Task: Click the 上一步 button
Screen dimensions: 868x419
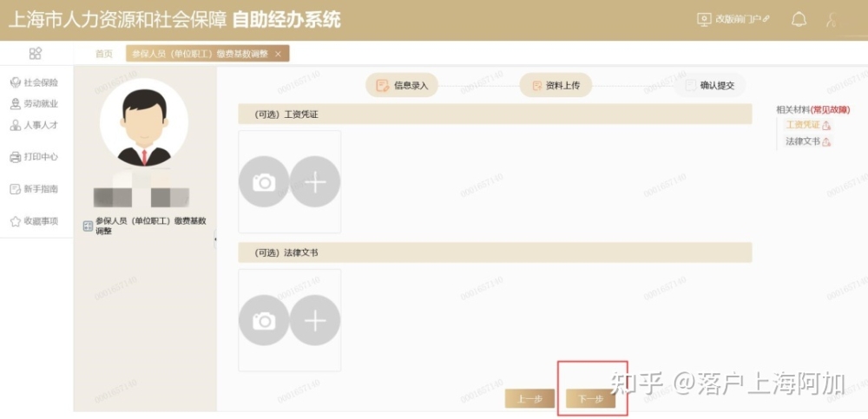Action: [x=529, y=398]
